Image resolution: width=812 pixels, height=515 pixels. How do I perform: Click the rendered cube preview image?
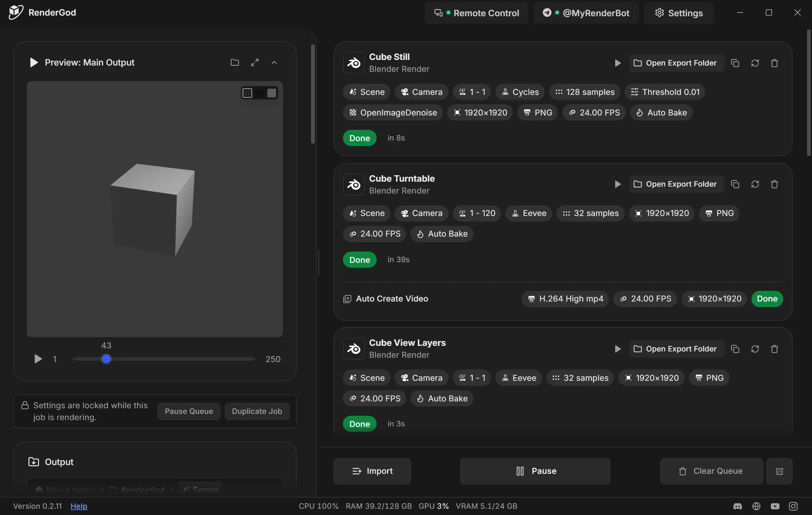click(155, 209)
